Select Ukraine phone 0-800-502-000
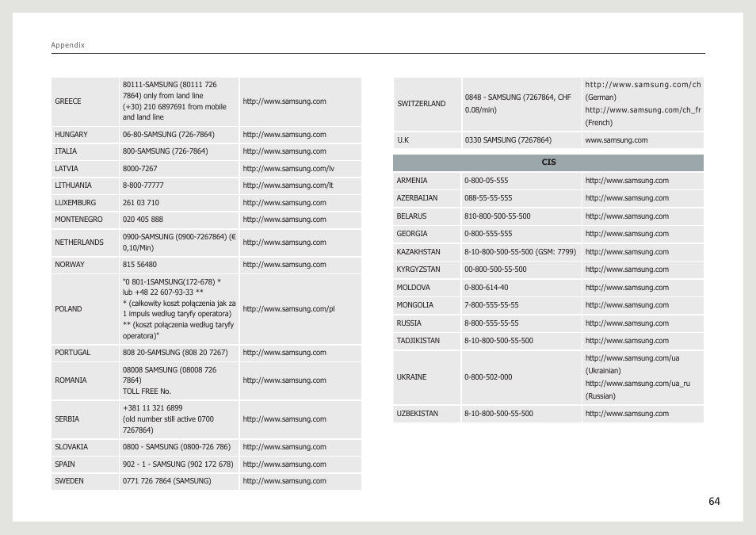Screen dimensions: 756x535 [488, 377]
